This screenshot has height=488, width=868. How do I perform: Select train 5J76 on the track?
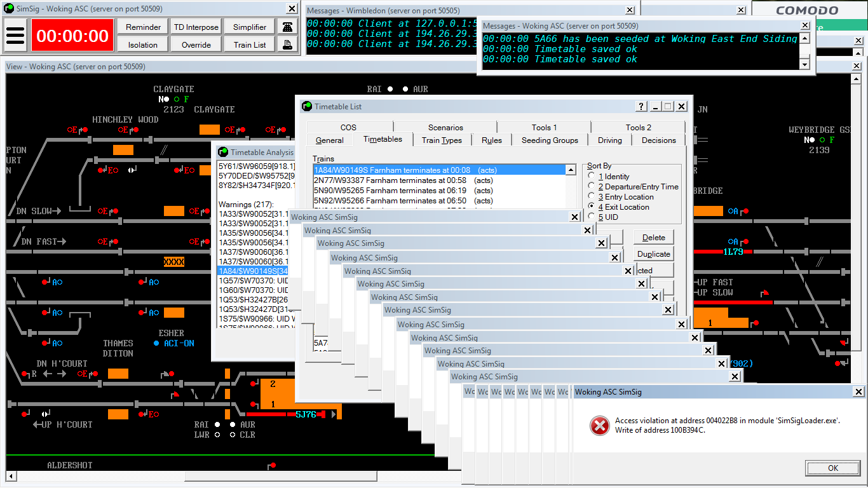[x=306, y=414]
